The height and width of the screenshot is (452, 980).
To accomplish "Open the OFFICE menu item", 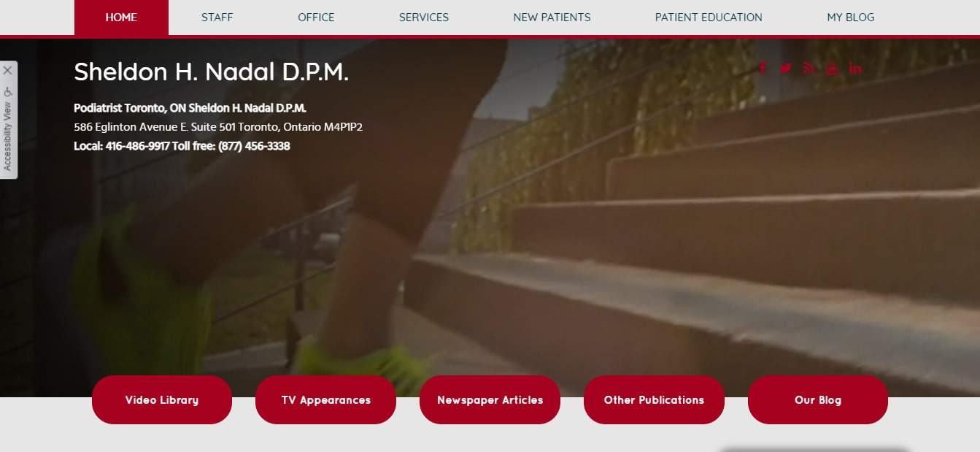I will click(x=316, y=18).
